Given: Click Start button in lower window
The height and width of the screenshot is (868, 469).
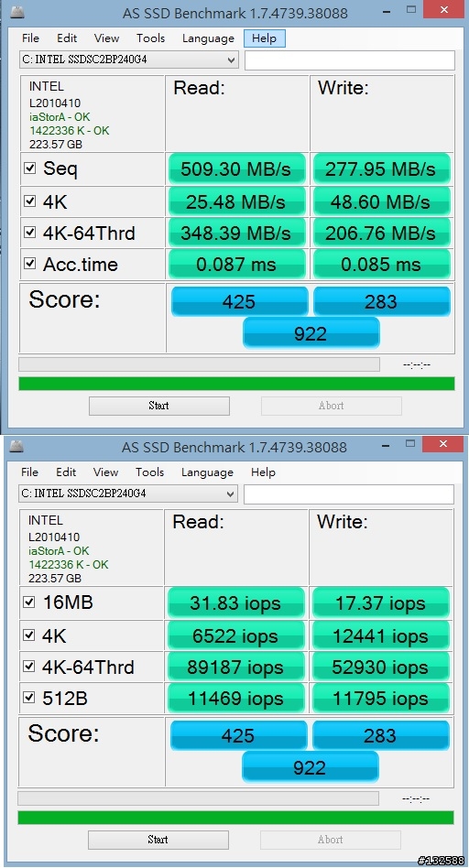Looking at the screenshot, I should [x=158, y=840].
